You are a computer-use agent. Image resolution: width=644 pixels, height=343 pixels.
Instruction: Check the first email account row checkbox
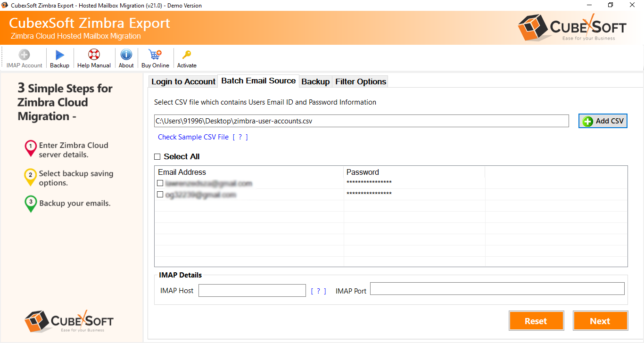[160, 183]
